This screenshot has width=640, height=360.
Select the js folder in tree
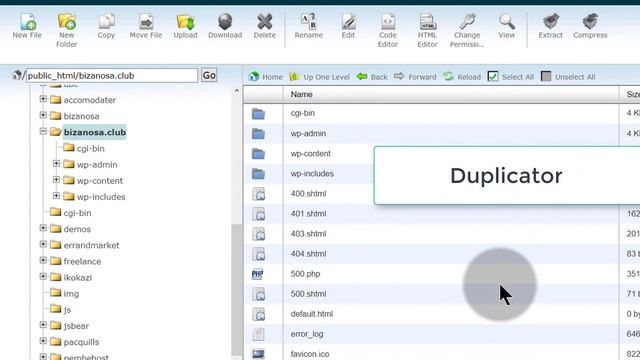point(67,310)
